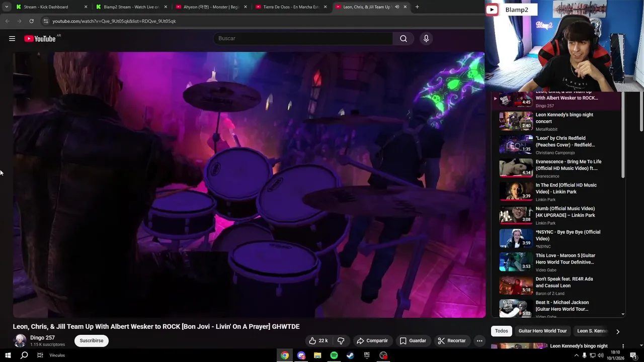Open File Explorer from the taskbar
This screenshot has width=644, height=362.
coord(317,355)
